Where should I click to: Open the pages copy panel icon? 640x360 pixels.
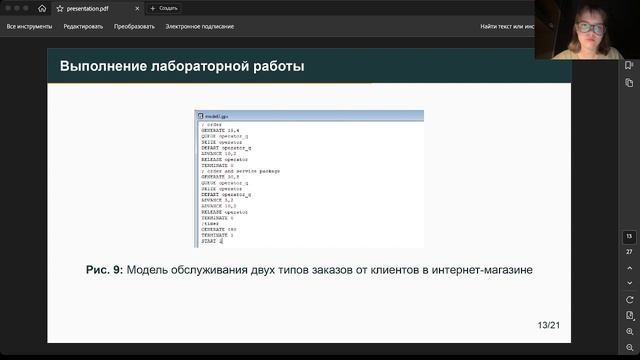pos(629,82)
